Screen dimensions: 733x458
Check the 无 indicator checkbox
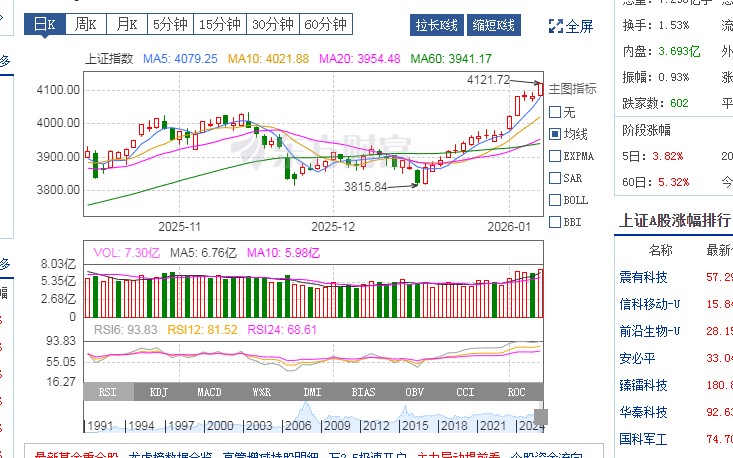coord(555,112)
